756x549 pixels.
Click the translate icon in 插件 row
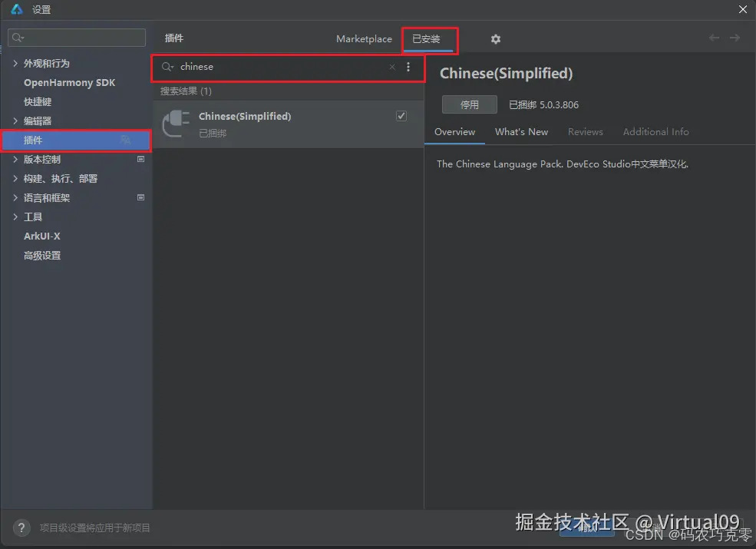[125, 140]
